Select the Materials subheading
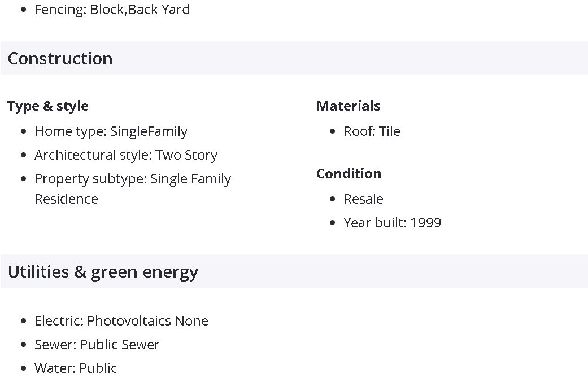 click(x=348, y=106)
